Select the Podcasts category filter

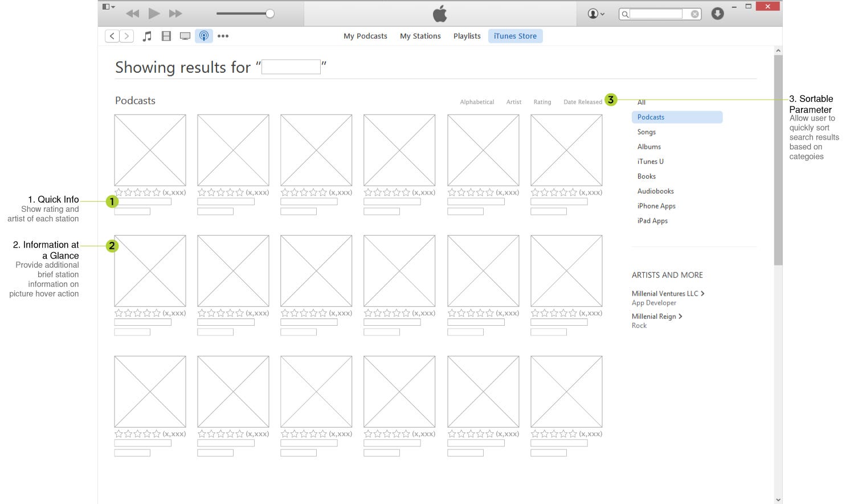[x=677, y=117]
